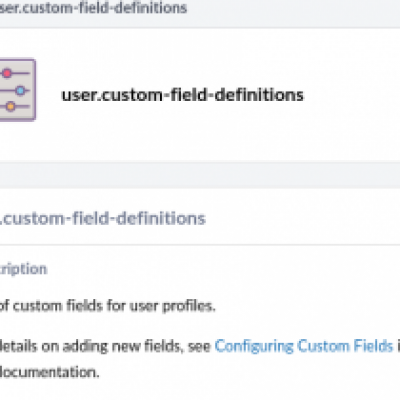This screenshot has width=400, height=400.
Task: Click the blue knob in sliders icon
Action: click(x=20, y=90)
